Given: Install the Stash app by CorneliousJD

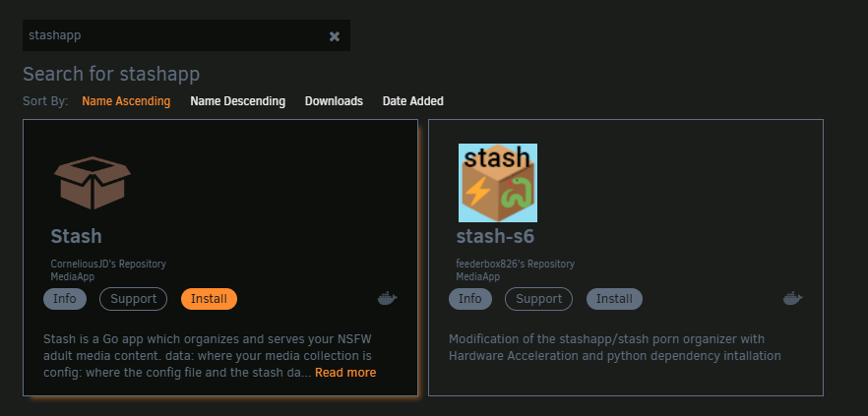Looking at the screenshot, I should [209, 299].
